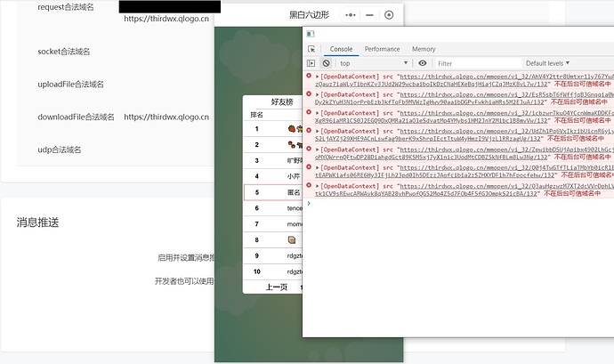
Task: Expand the Q0j4Tw OpenDataContext error entry
Action: click(317, 167)
